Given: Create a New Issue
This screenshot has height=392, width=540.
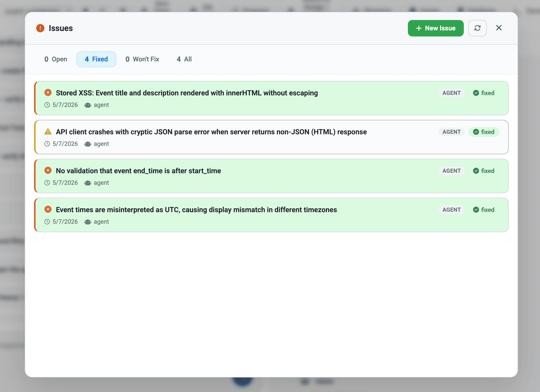Looking at the screenshot, I should [x=436, y=28].
